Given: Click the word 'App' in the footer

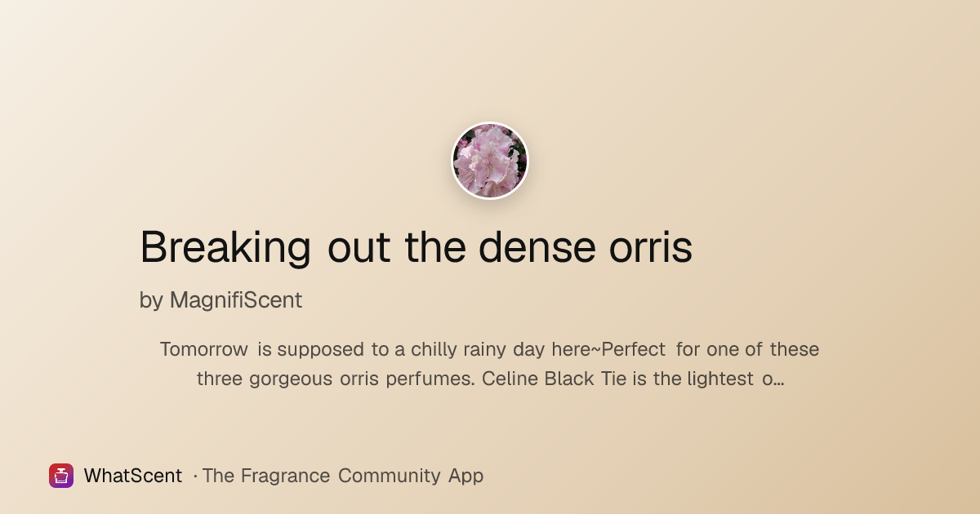Looking at the screenshot, I should (x=466, y=476).
